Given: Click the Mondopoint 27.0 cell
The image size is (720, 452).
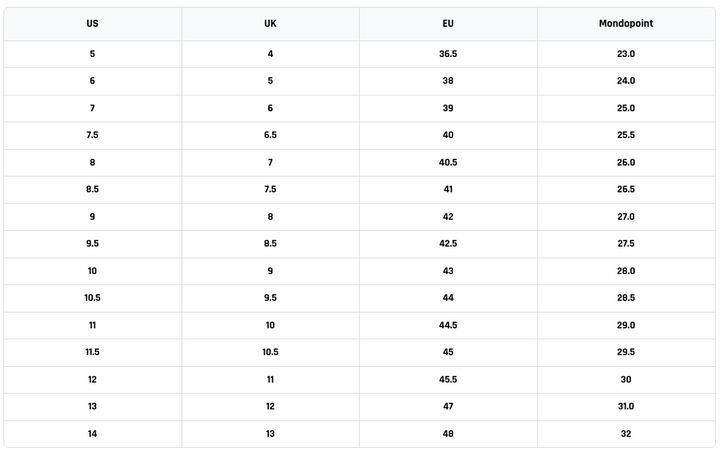Looking at the screenshot, I should [626, 216].
